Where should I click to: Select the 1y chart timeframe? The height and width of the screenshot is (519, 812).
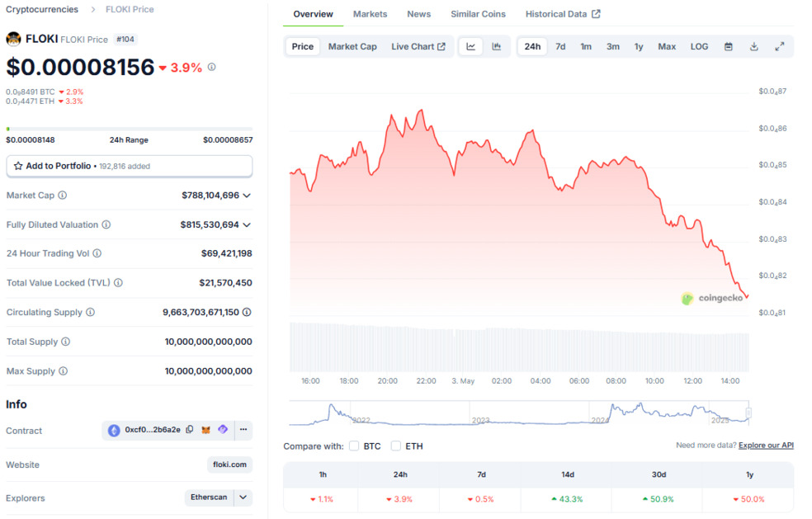(x=639, y=46)
